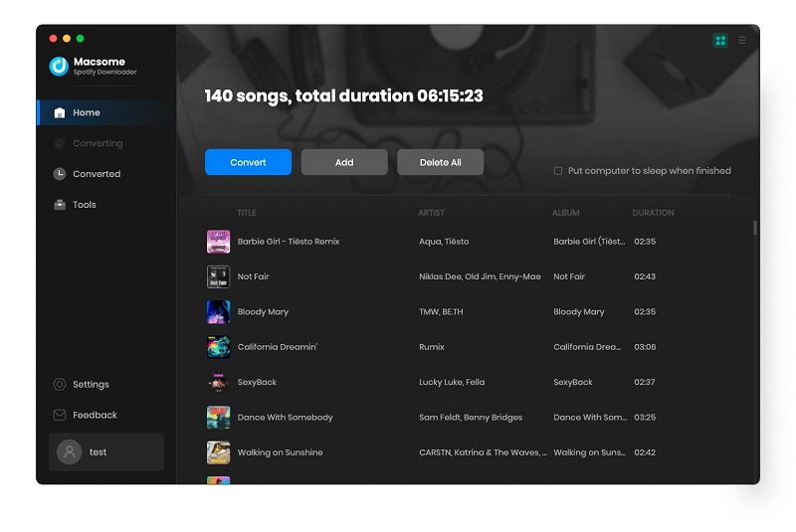Click artist Lucky Luke, Fella

[x=452, y=383]
